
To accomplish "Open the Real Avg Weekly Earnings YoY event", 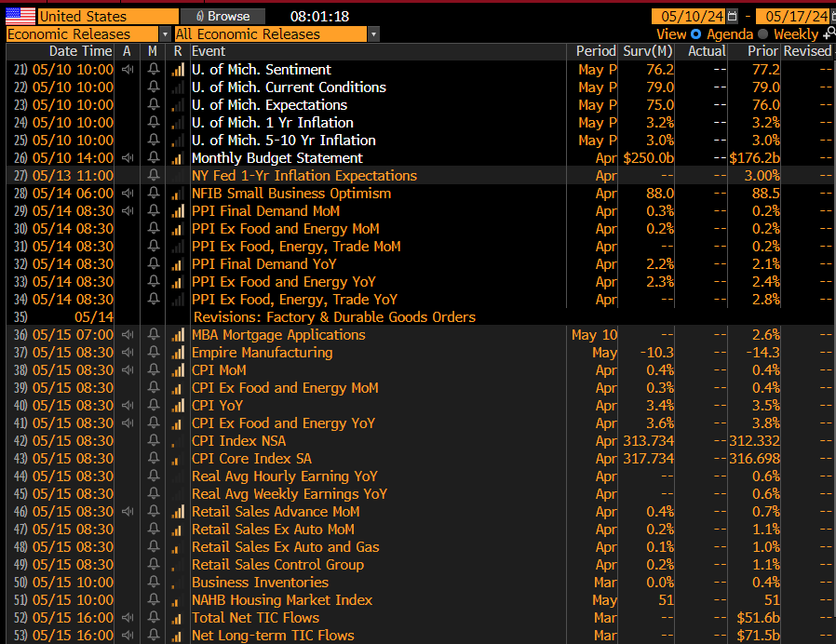I will (290, 493).
